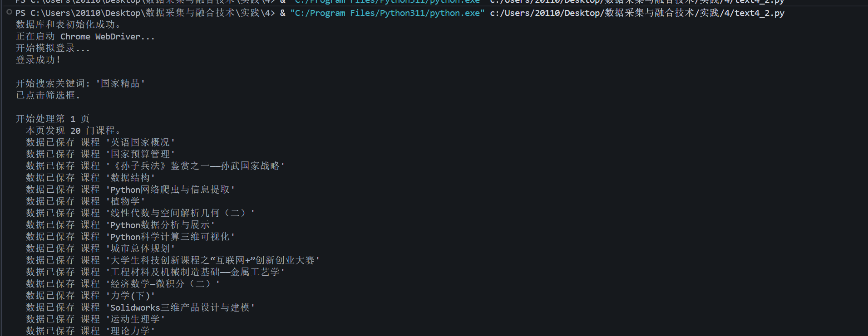Click the '本页发现 20 门课程' line
Image resolution: width=868 pixels, height=336 pixels.
click(x=73, y=131)
